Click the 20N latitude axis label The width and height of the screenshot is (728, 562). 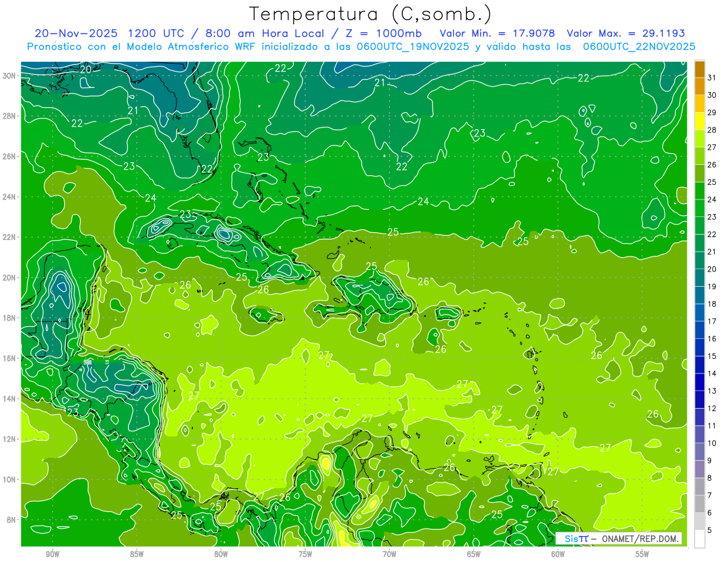pos(9,277)
